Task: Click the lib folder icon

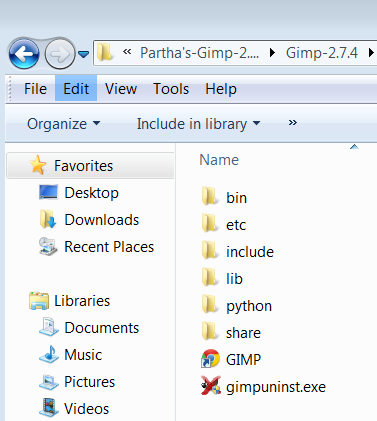Action: point(210,277)
